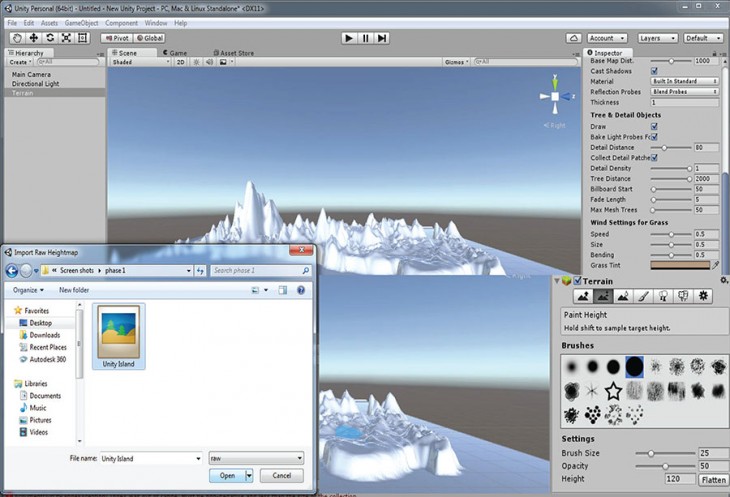
Task: Select the Place Trees terrain tool
Action: (x=663, y=296)
